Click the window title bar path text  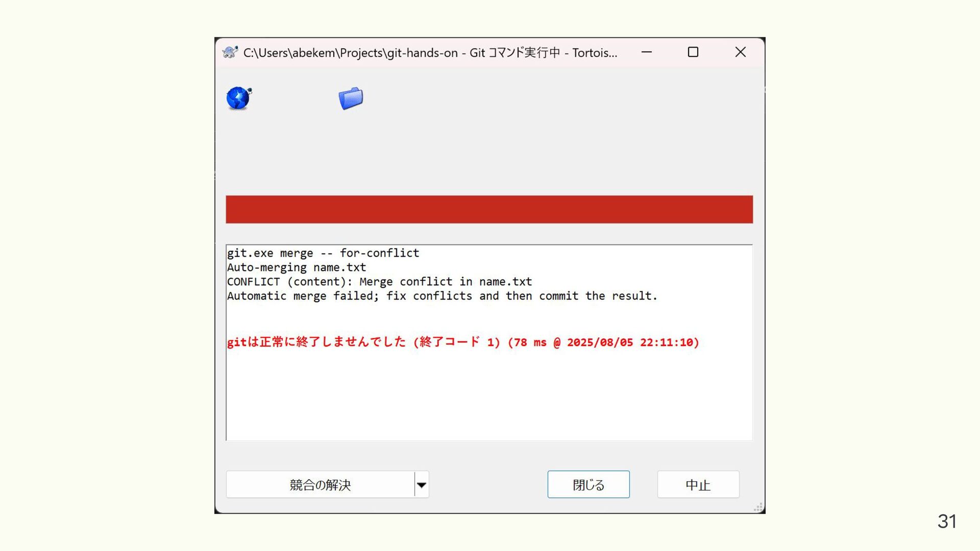(x=430, y=53)
